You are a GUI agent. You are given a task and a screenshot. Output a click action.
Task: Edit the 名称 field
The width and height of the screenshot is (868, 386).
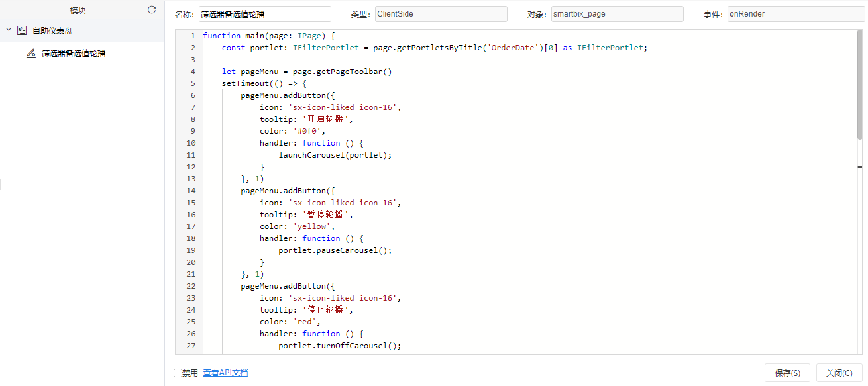[x=264, y=14]
